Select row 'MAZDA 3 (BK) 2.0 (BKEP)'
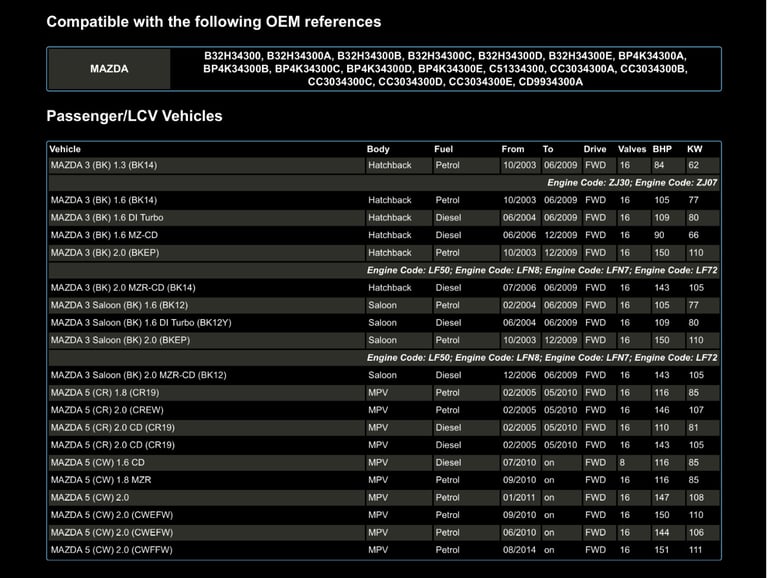768x578 pixels. [384, 253]
